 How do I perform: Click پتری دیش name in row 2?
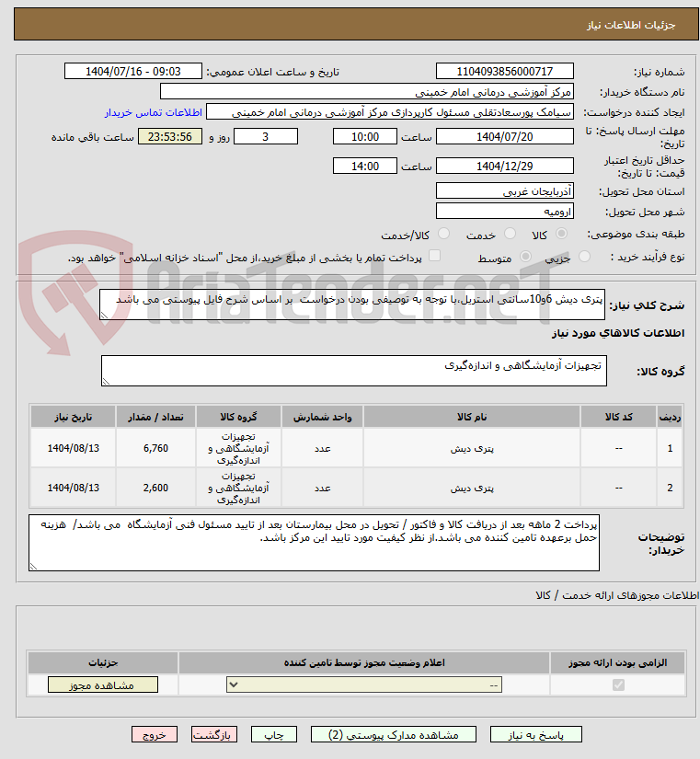[472, 488]
